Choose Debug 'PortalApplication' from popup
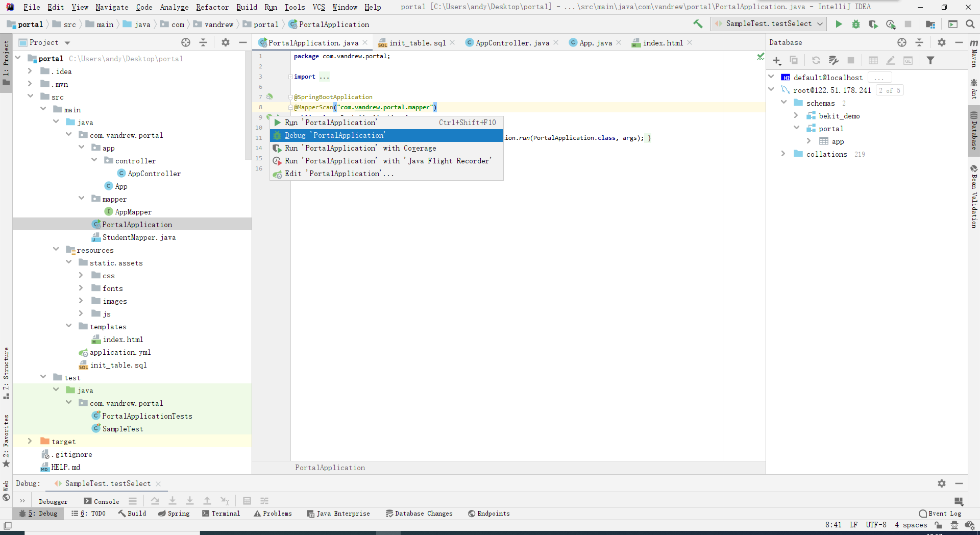 (386, 135)
